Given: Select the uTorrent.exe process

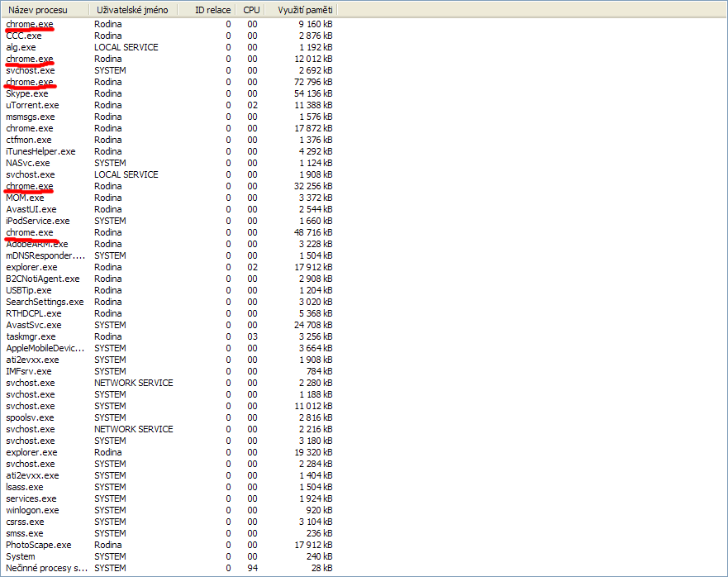Looking at the screenshot, I should (x=32, y=105).
